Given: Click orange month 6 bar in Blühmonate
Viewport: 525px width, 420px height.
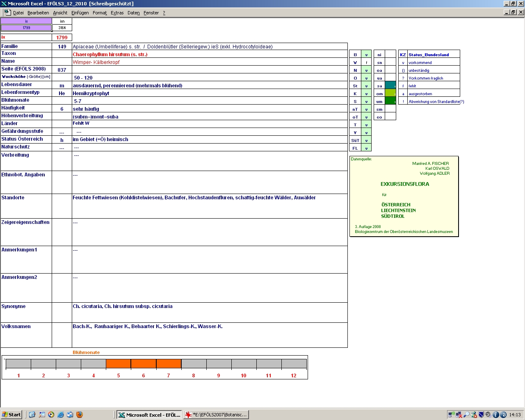Looking at the screenshot, I should [144, 363].
